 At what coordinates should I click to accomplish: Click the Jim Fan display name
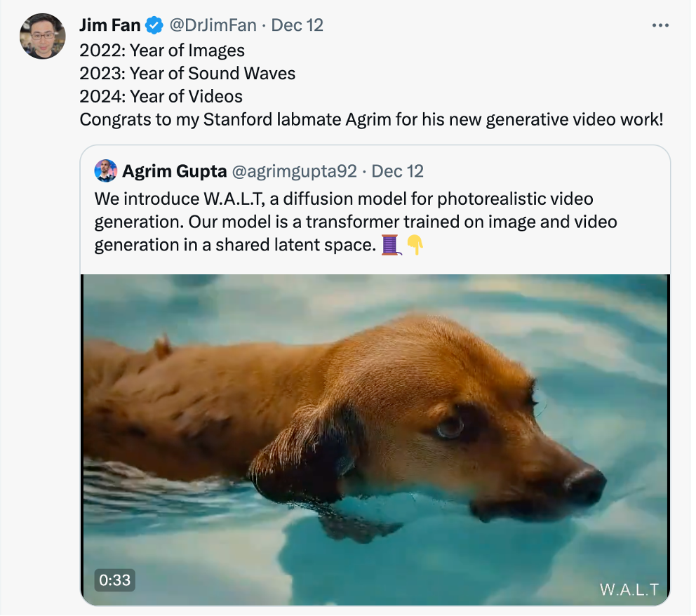click(x=110, y=25)
